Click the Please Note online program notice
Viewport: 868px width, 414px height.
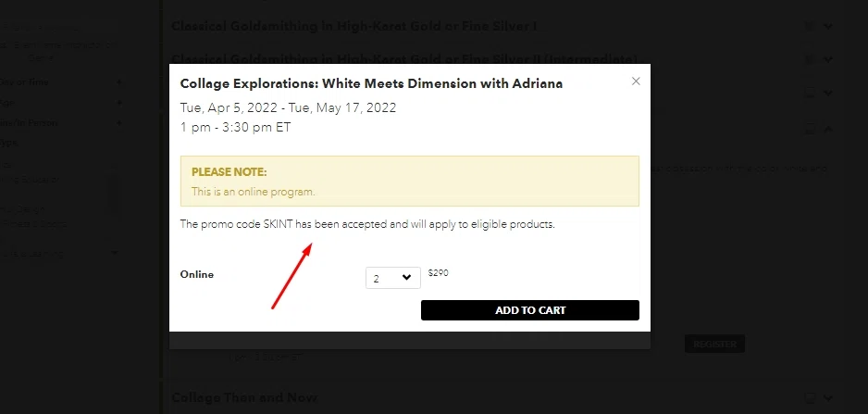pyautogui.click(x=410, y=182)
